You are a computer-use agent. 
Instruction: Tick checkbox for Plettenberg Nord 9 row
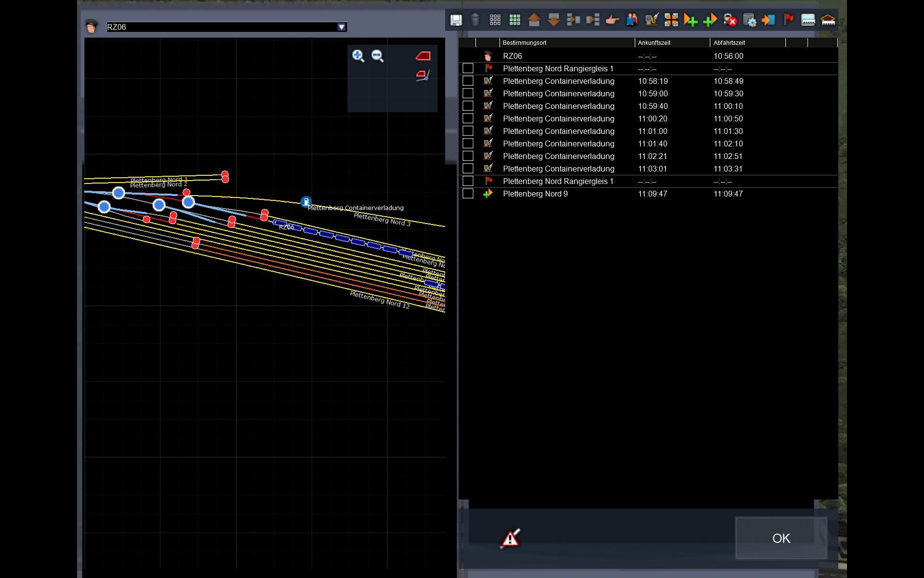tap(468, 194)
